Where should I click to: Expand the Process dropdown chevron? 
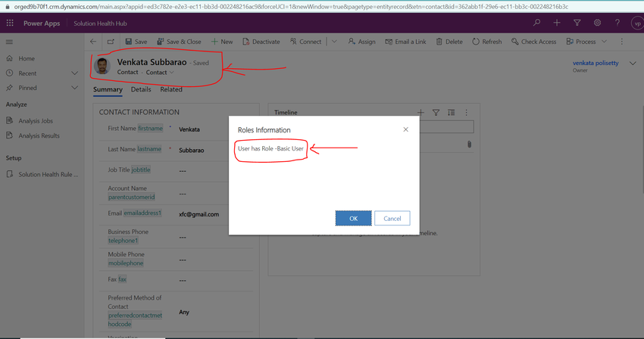(604, 42)
